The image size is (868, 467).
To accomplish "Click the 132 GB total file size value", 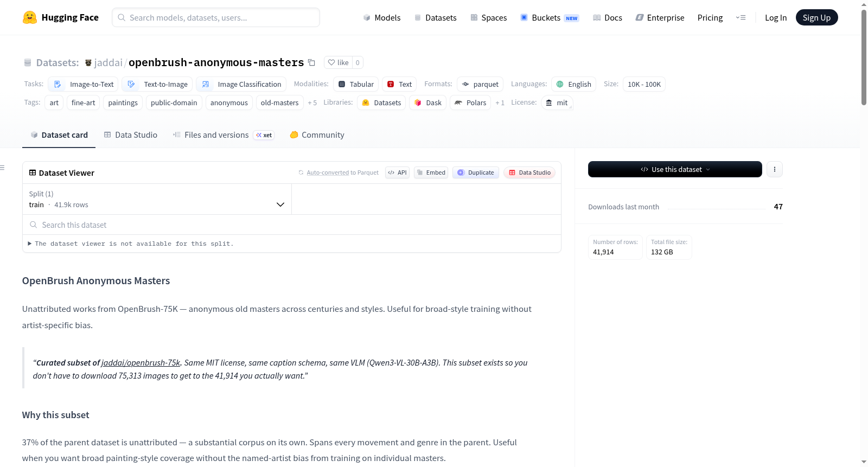I will coord(662,252).
